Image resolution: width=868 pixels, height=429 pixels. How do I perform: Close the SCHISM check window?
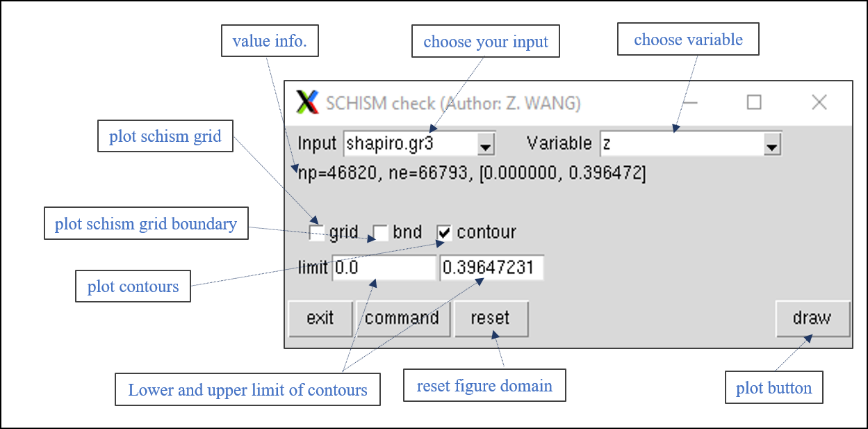819,103
